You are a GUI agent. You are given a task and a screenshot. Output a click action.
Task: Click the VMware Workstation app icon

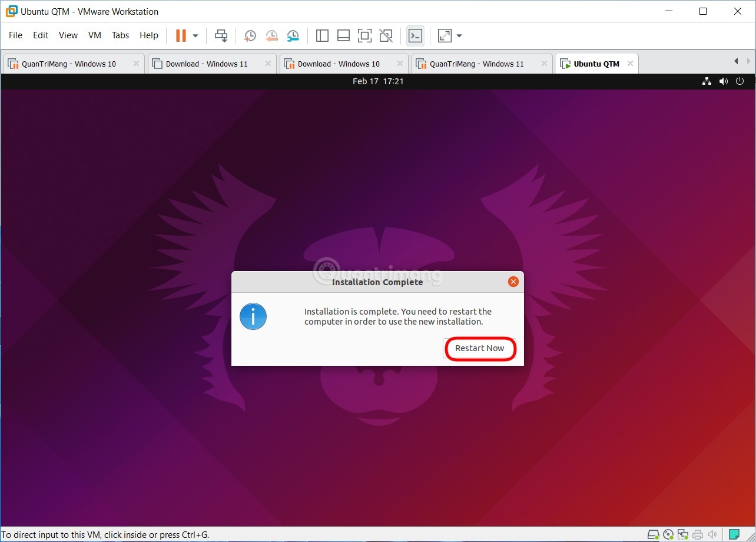coord(11,11)
